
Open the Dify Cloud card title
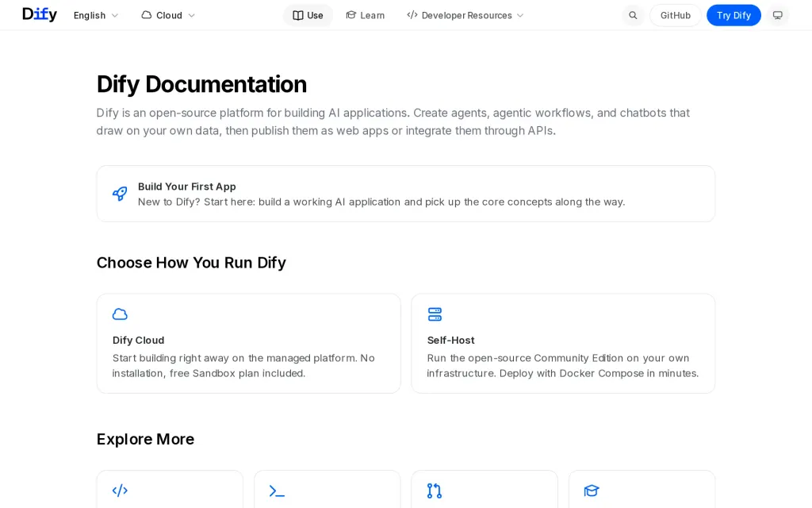(x=138, y=340)
